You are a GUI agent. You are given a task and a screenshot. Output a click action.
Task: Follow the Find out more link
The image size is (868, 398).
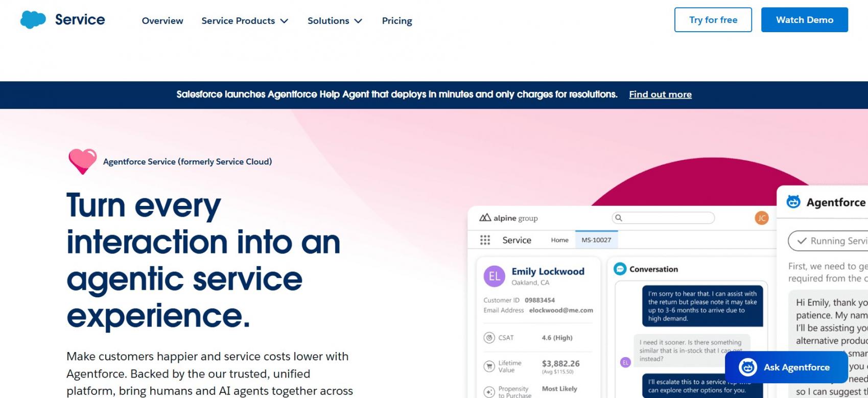[660, 95]
